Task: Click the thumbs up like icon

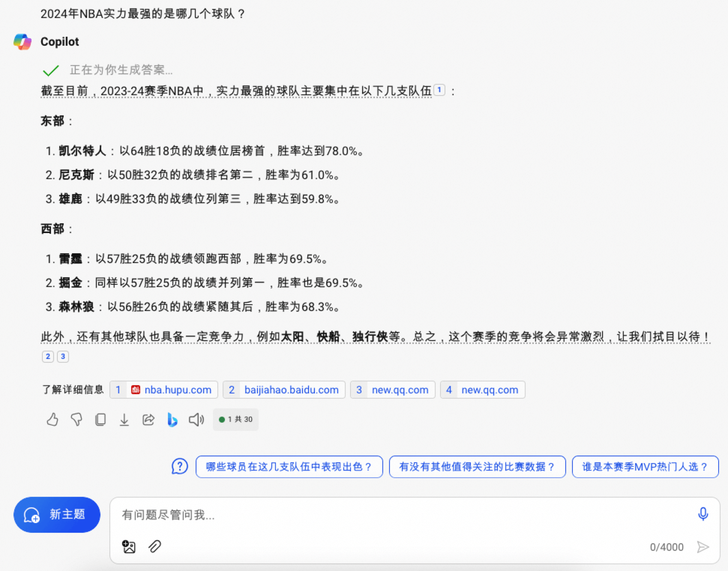Action: click(52, 419)
